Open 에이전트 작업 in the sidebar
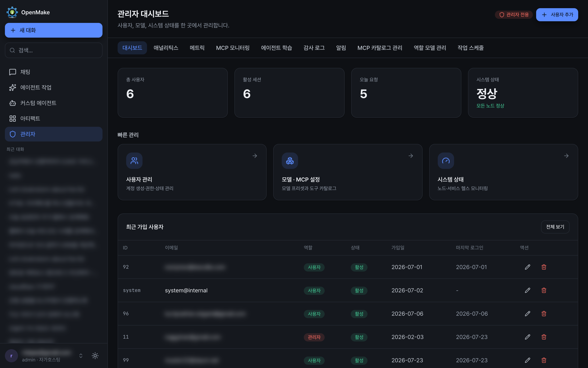 pyautogui.click(x=53, y=87)
